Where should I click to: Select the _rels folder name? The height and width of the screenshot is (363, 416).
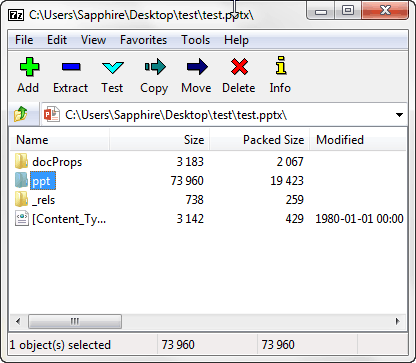44,200
